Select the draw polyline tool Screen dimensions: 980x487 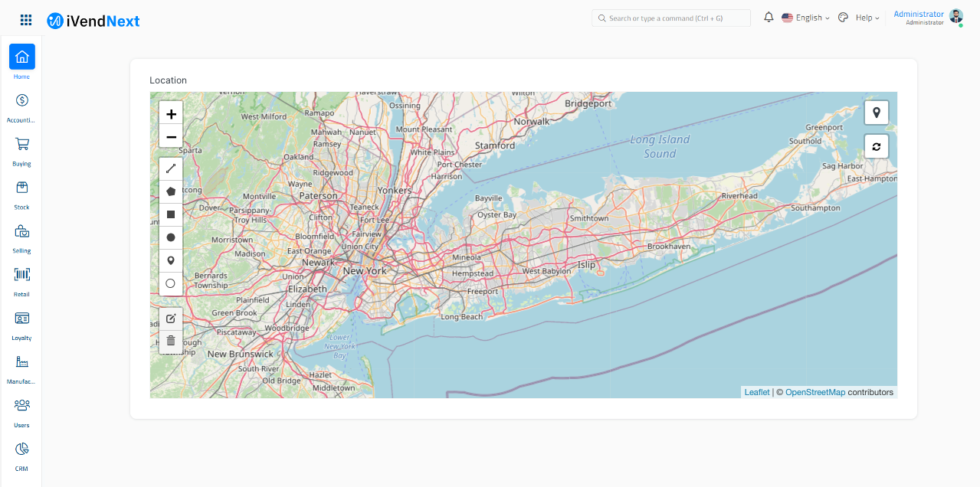tap(171, 169)
